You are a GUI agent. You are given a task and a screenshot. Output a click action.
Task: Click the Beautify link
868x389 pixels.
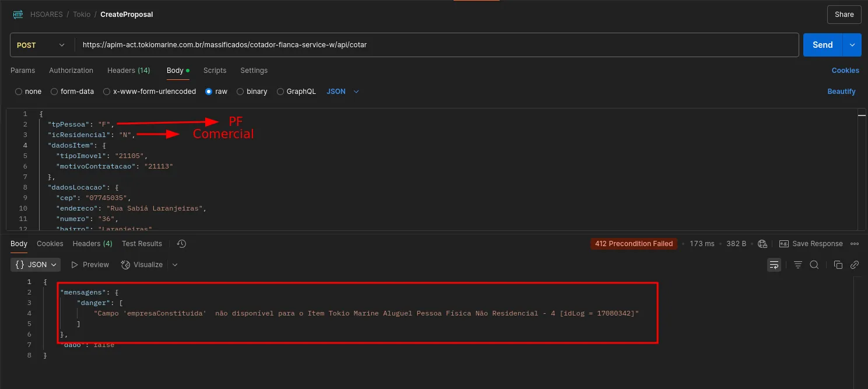click(841, 92)
